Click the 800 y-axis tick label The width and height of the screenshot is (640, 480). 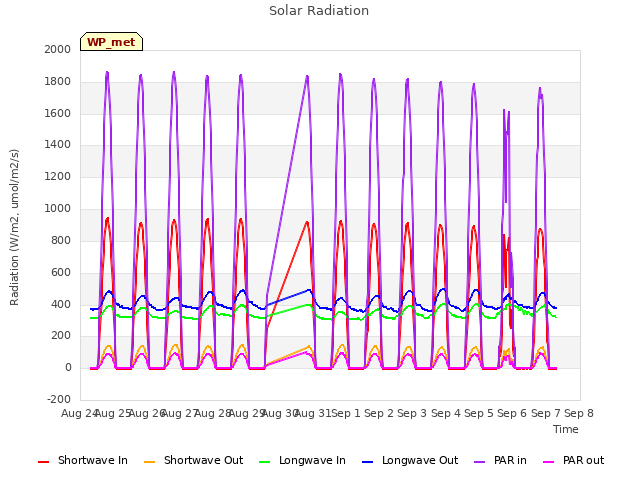click(x=61, y=240)
